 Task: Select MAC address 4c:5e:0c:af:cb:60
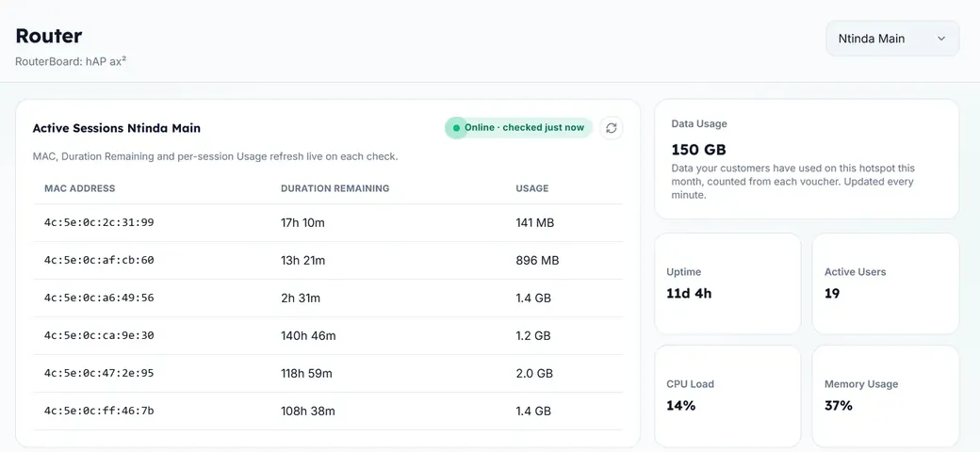[99, 260]
